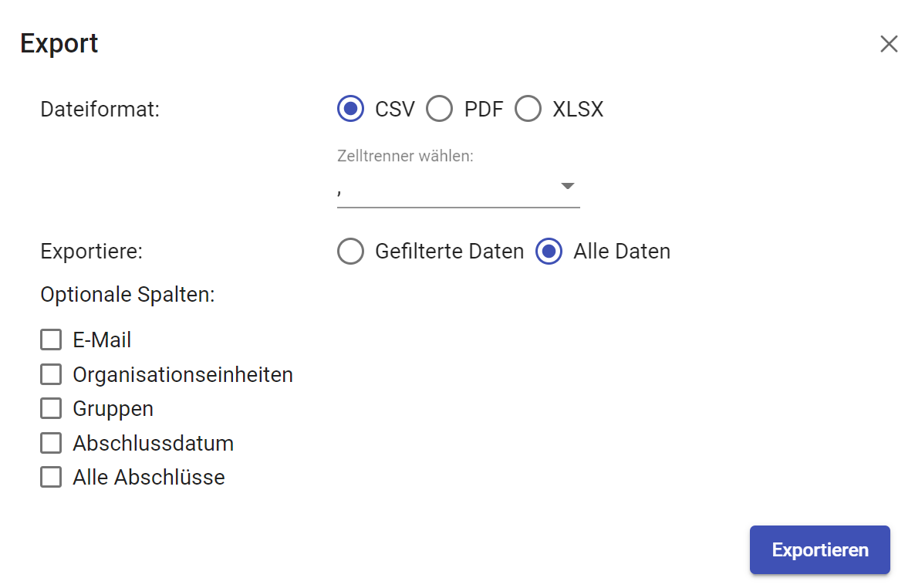The height and width of the screenshot is (588, 915).
Task: Select the XLSX file format option
Action: [x=528, y=110]
